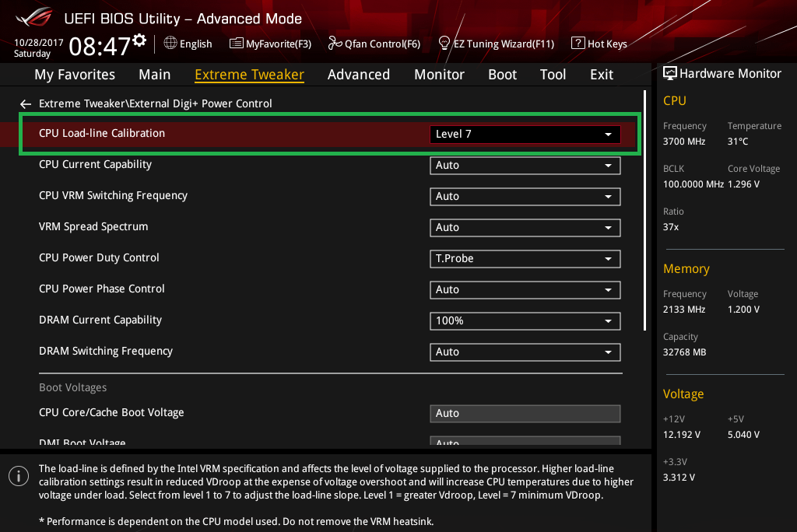Click the 5.040 V reading
The image size is (797, 532).
pos(743,435)
